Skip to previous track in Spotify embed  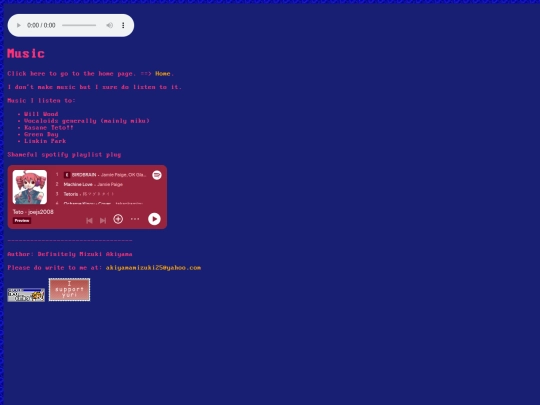pyautogui.click(x=89, y=220)
